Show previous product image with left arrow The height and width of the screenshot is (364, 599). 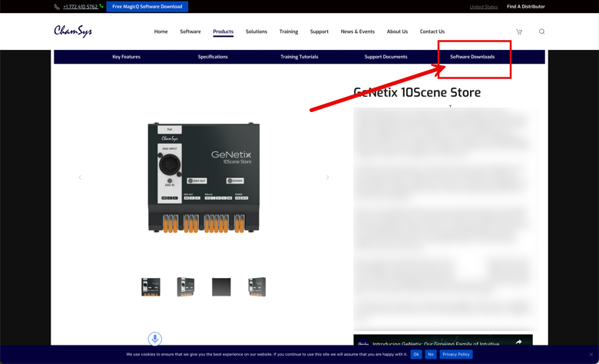[x=80, y=177]
